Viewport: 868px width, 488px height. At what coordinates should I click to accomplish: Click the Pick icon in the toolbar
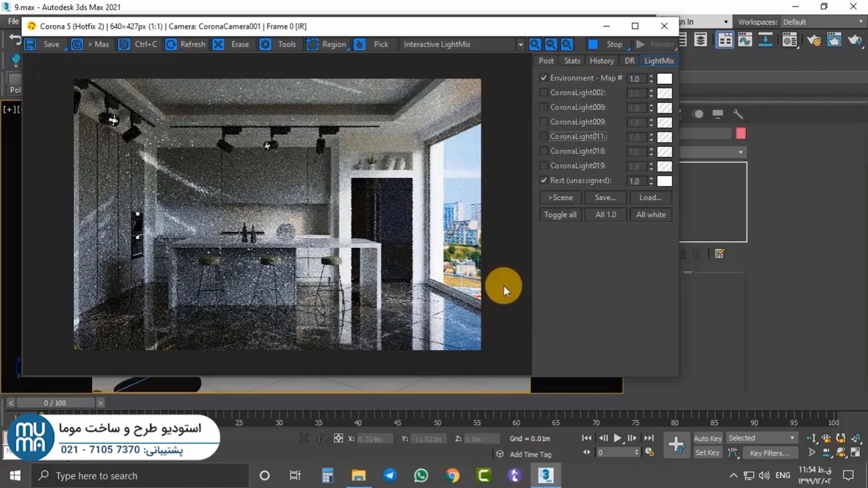360,45
